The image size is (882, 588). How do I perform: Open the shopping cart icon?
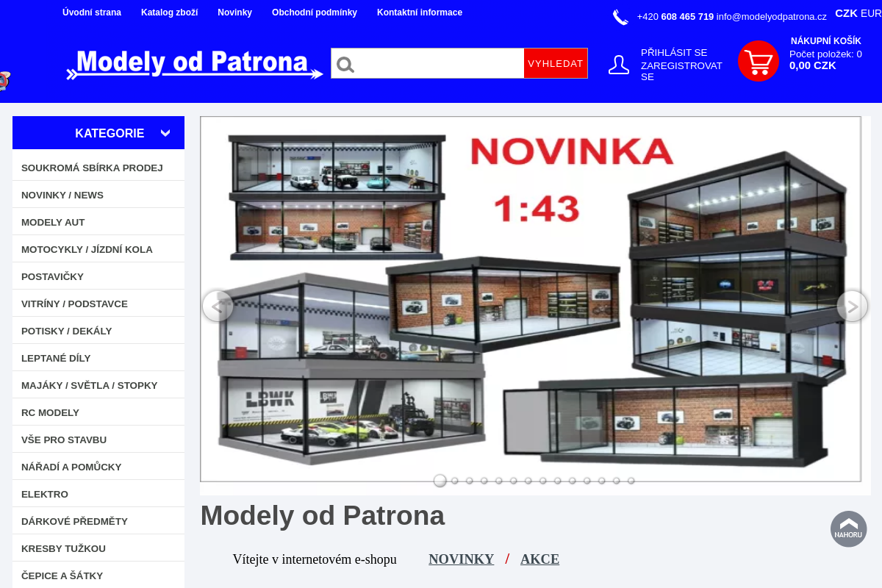click(x=758, y=61)
